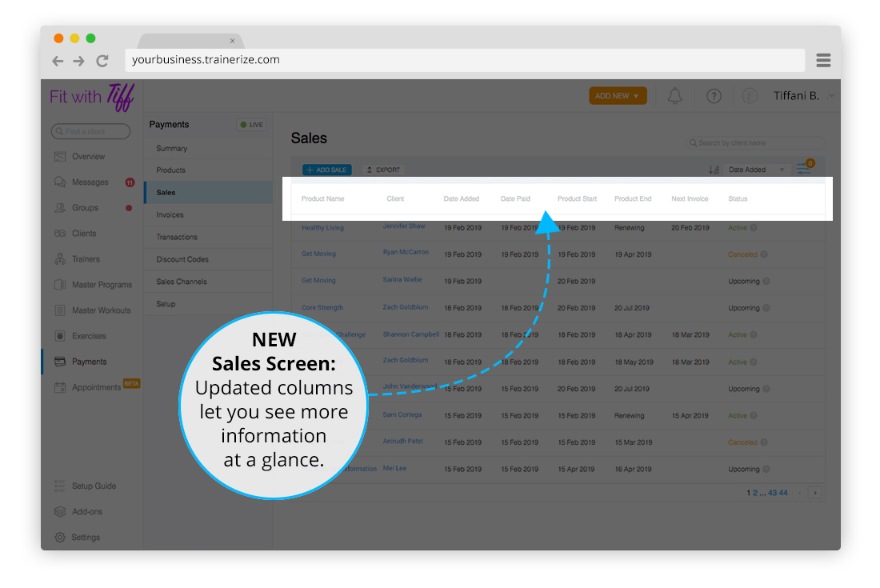Open the Healthy Living product link
The width and height of the screenshot is (880, 588).
click(x=322, y=228)
